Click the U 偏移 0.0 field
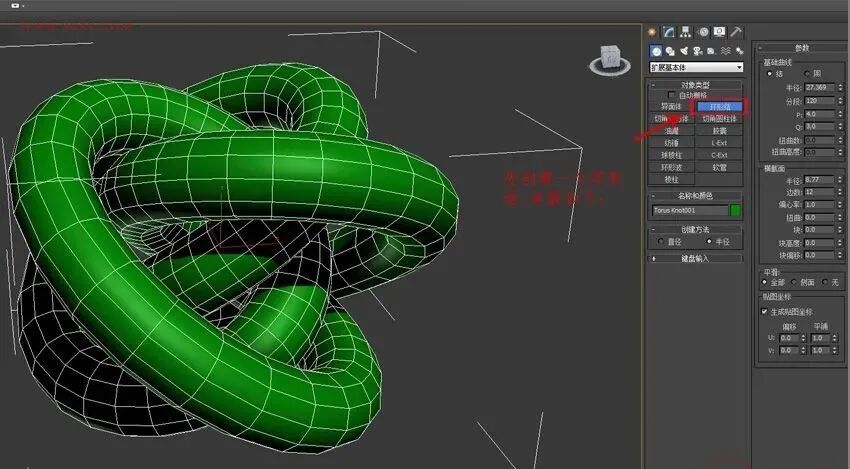Image resolution: width=850 pixels, height=469 pixels. pos(788,338)
